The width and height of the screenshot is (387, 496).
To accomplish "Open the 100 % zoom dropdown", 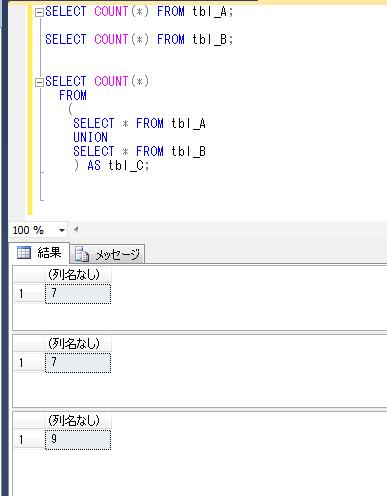I will [x=62, y=230].
